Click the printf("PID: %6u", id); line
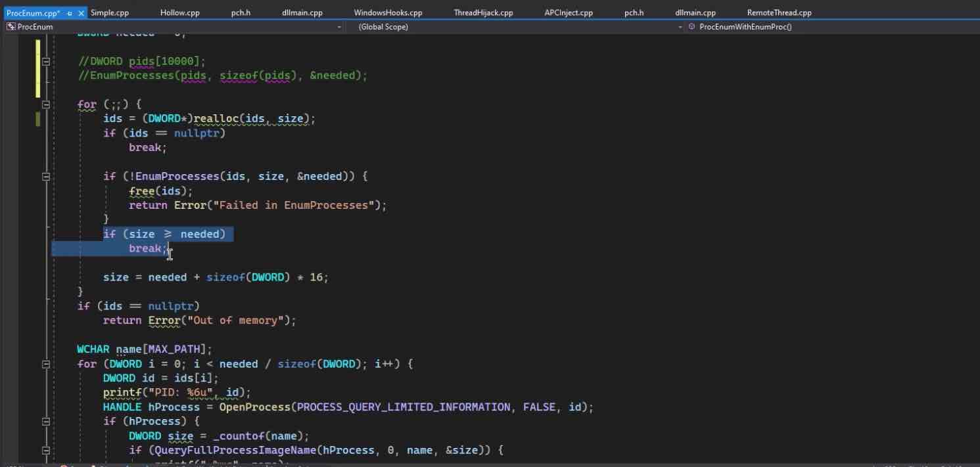Screen dimensions: 980x467 177,393
